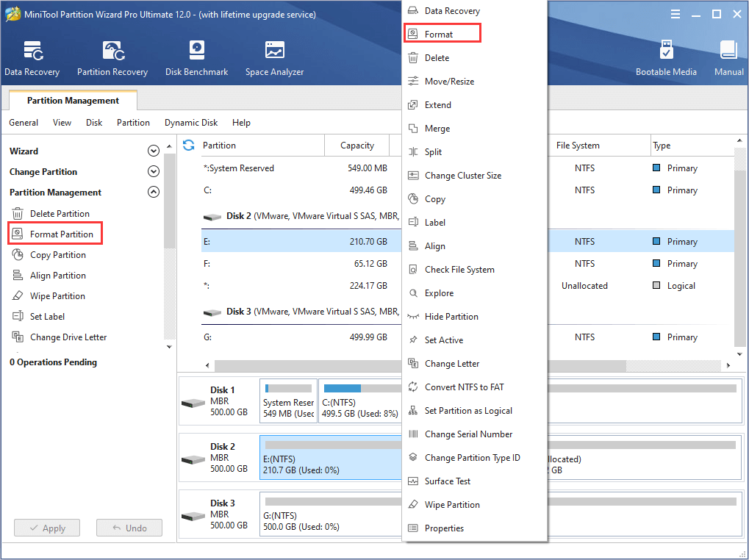
Task: Open Bootable Media builder
Action: [666, 58]
